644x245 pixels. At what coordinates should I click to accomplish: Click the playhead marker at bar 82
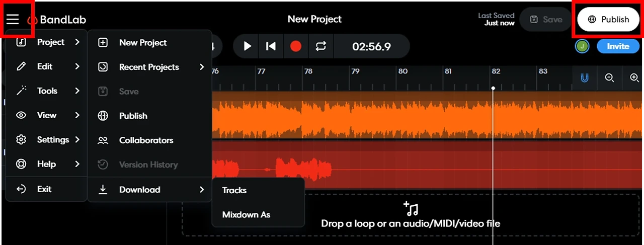click(x=493, y=88)
